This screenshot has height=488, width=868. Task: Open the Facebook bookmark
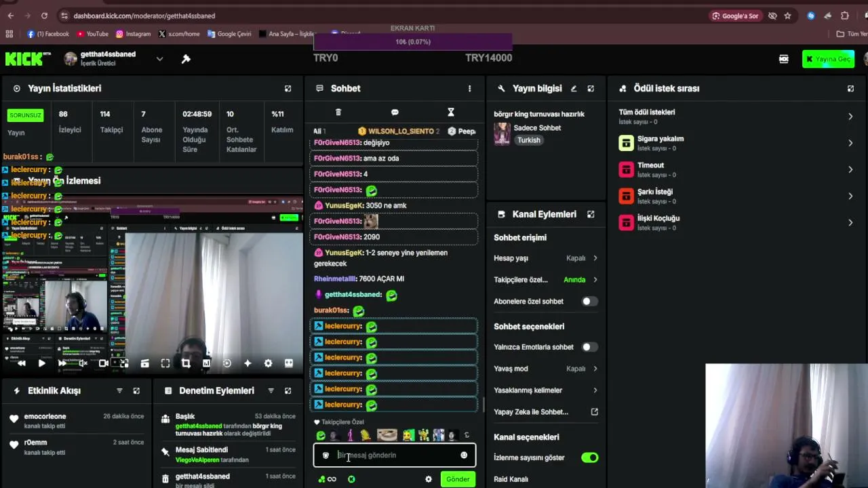(x=48, y=34)
